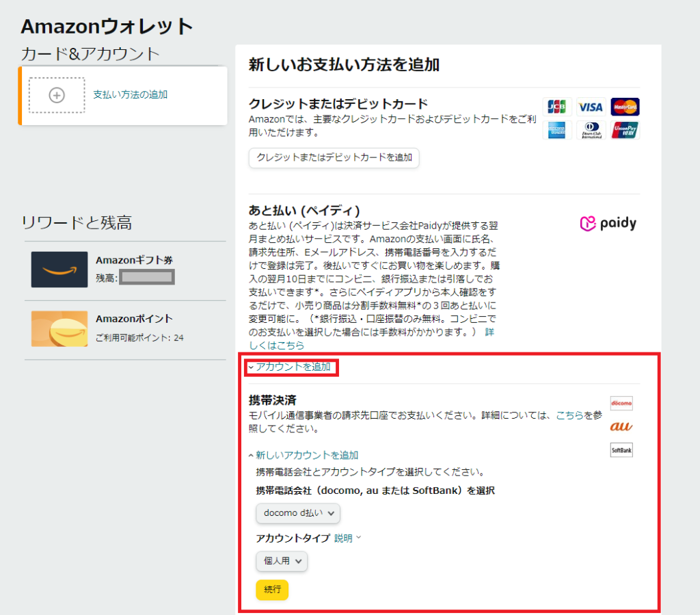The height and width of the screenshot is (615, 700).
Task: Click the yellow 続行 button
Action: tap(272, 590)
